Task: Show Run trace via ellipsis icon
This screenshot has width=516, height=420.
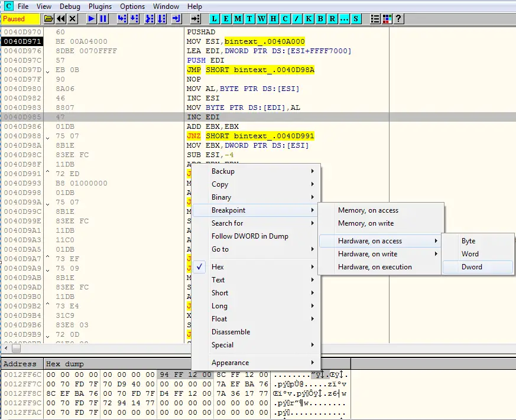Action: (344, 19)
